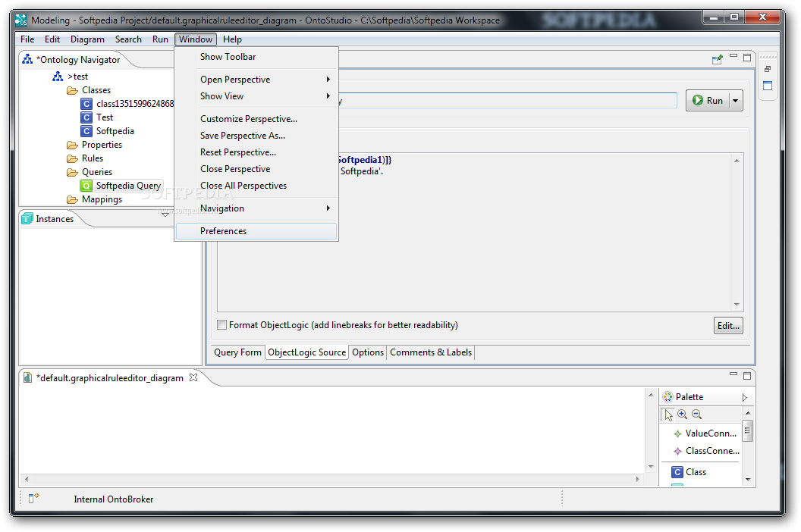The width and height of the screenshot is (801, 532).
Task: Minimize the diagram editor panel
Action: point(733,374)
